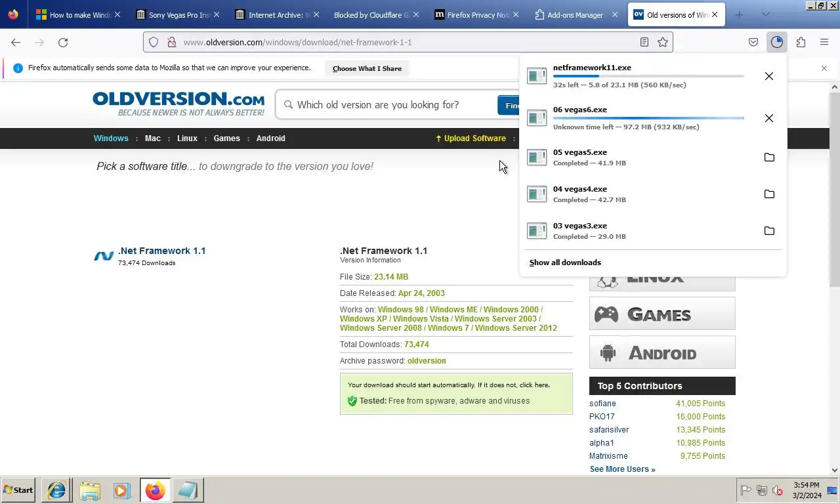Show 04 vegas4.exe in folder
Screen dimensions: 840x504
[769, 194]
